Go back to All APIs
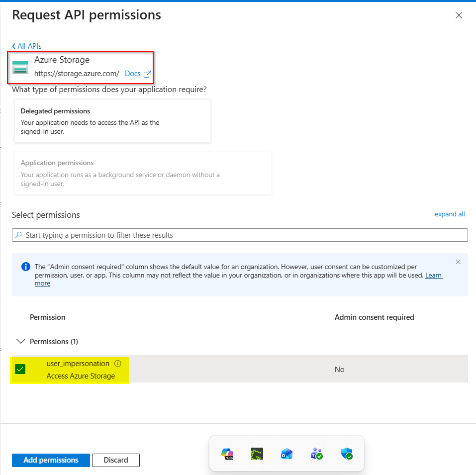Viewport: 476px width, 475px height. 27,46
